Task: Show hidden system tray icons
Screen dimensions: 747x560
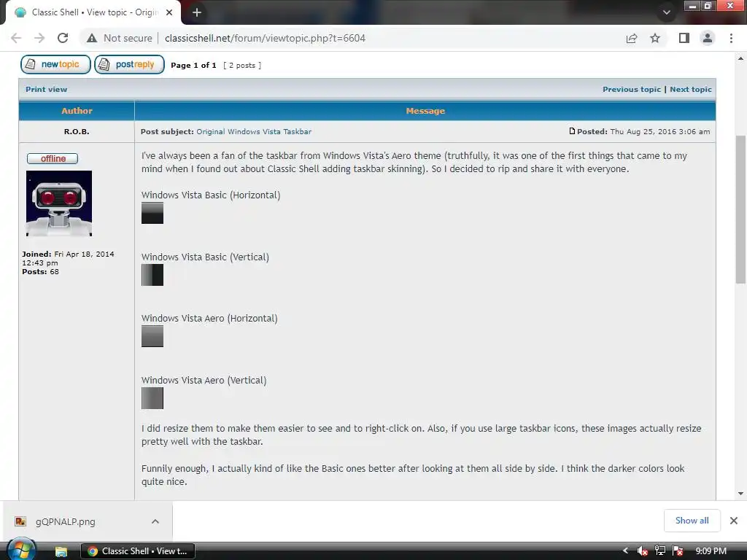Action: point(625,551)
